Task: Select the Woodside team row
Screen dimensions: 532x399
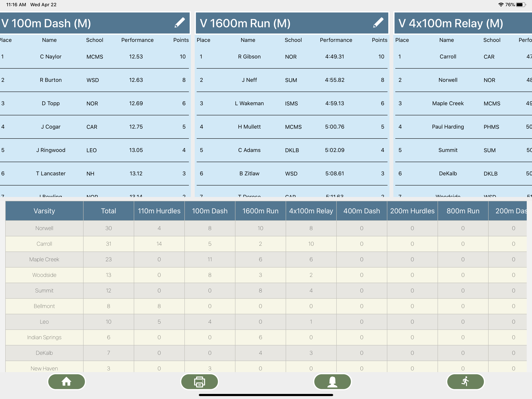Action: click(266, 275)
